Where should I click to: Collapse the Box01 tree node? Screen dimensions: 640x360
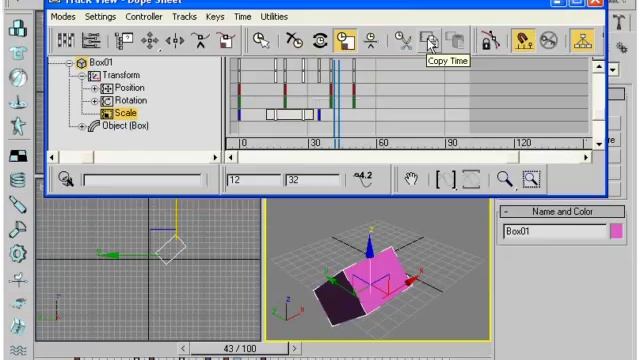pos(69,63)
